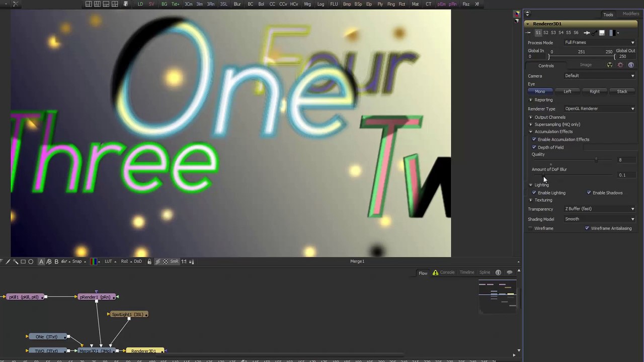Switch to the Spline view tab
Screen dimensions: 644x362
(x=485, y=273)
